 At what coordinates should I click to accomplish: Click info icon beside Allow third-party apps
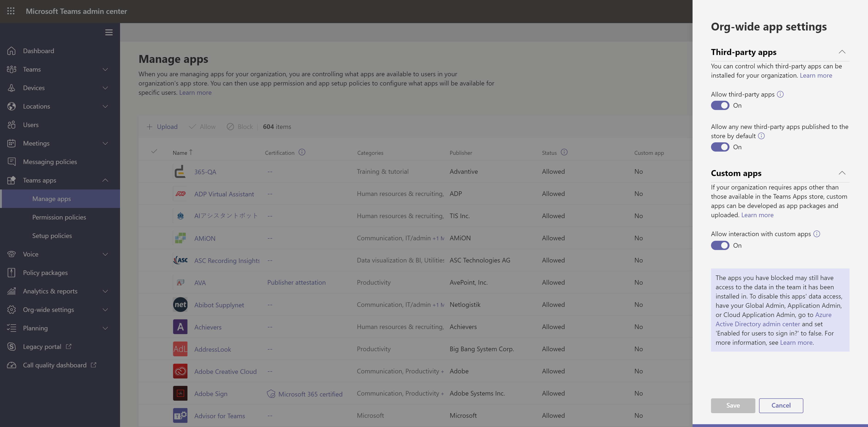point(780,95)
